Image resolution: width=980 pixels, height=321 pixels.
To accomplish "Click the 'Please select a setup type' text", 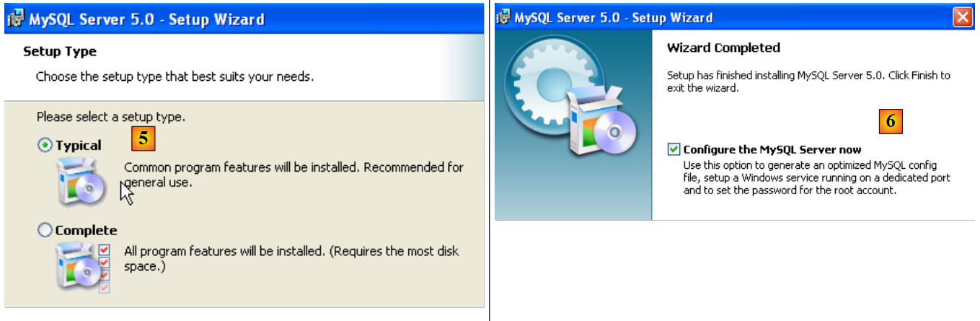I will pyautogui.click(x=111, y=117).
